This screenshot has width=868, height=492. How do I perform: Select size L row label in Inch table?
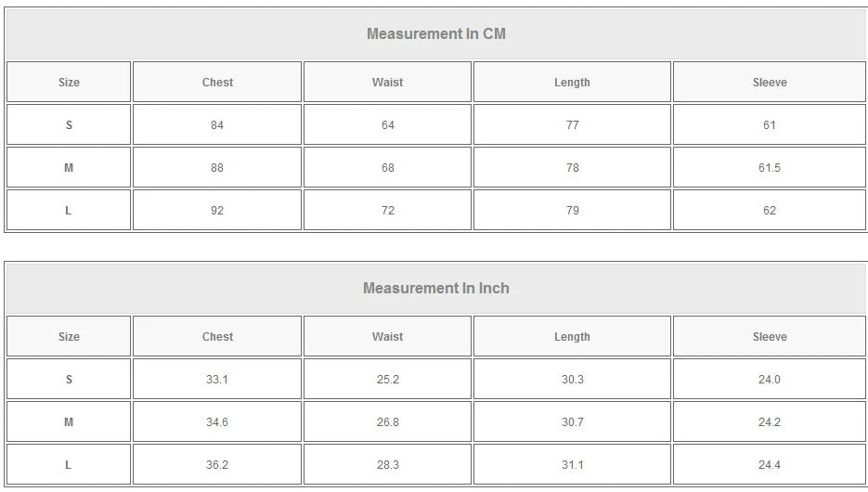pyautogui.click(x=69, y=465)
